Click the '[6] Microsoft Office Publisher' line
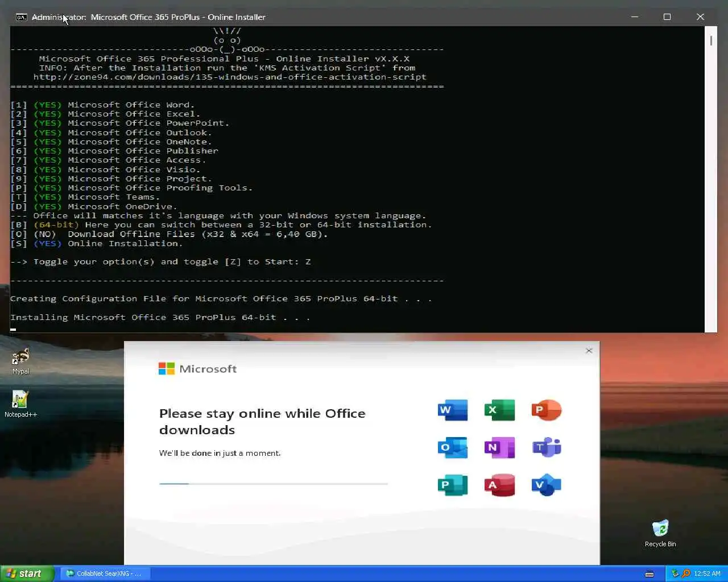Screen dimensions: 728x582 click(114, 151)
